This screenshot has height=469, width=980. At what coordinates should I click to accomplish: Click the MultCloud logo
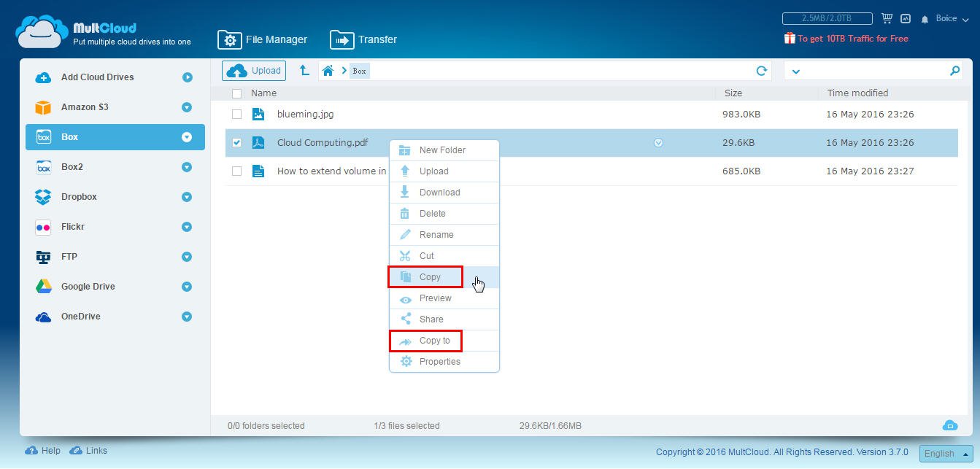tap(104, 32)
